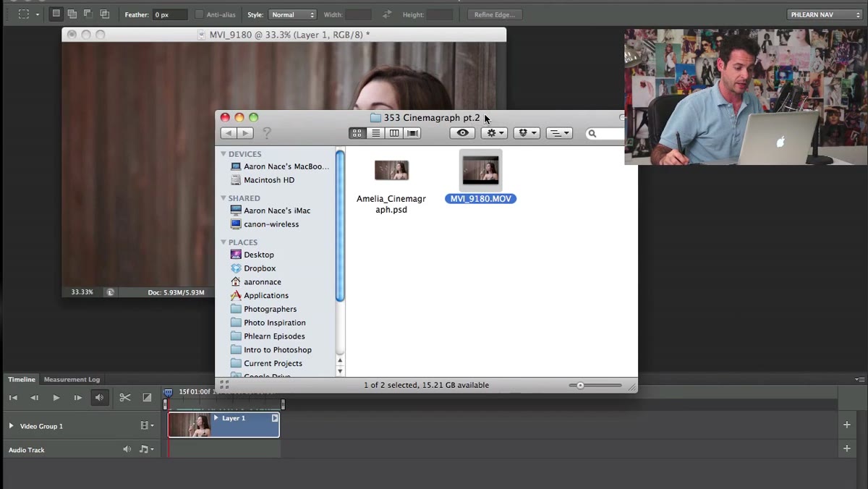Add media to Video Group 1 track plus button
868x489 pixels.
pos(847,425)
